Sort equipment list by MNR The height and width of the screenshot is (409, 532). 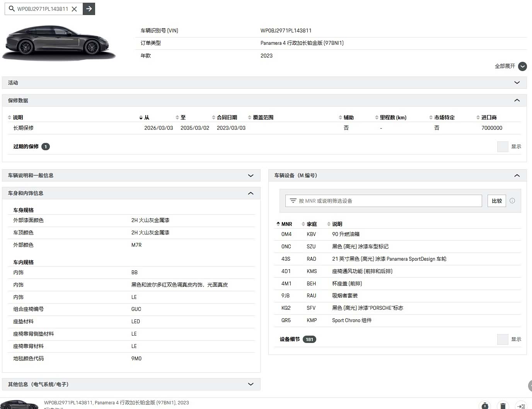click(x=284, y=224)
